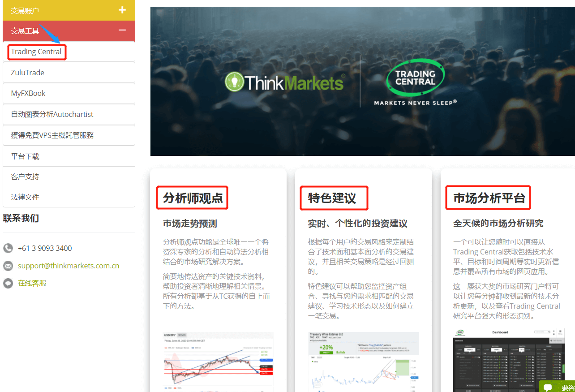The width and height of the screenshot is (575, 392).
Task: Open 平台下载 sidebar item
Action: pyautogui.click(x=69, y=156)
